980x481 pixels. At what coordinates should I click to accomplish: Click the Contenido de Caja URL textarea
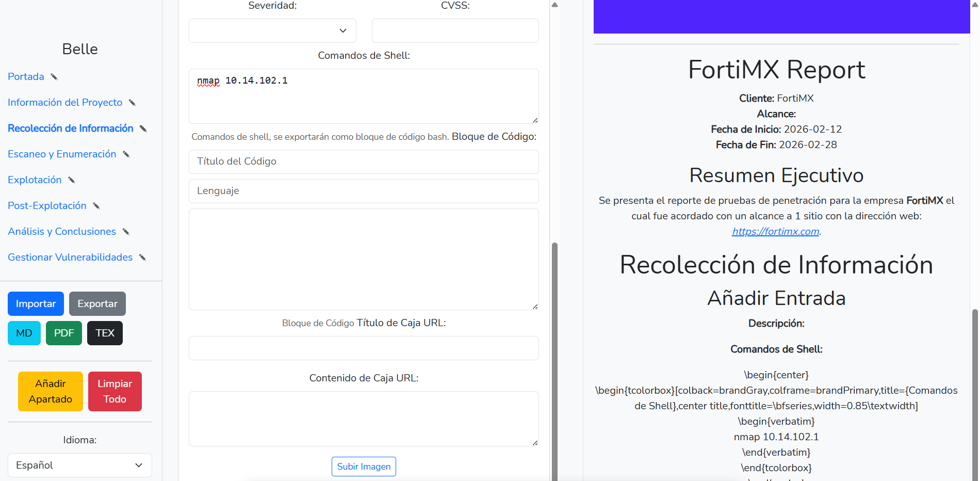(x=364, y=419)
